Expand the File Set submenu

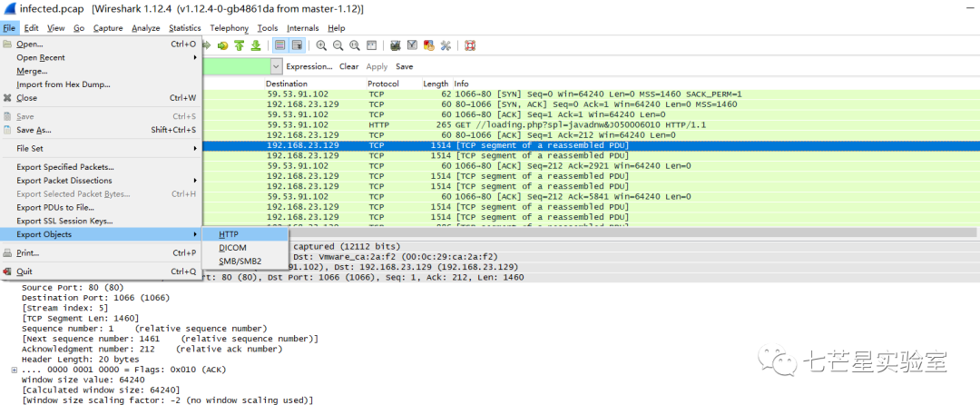(x=101, y=149)
